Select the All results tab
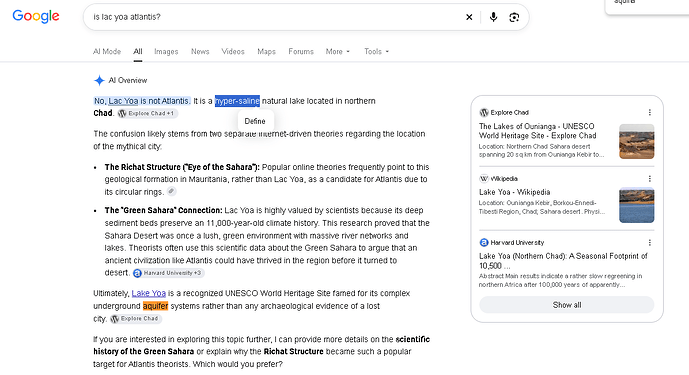 138,51
